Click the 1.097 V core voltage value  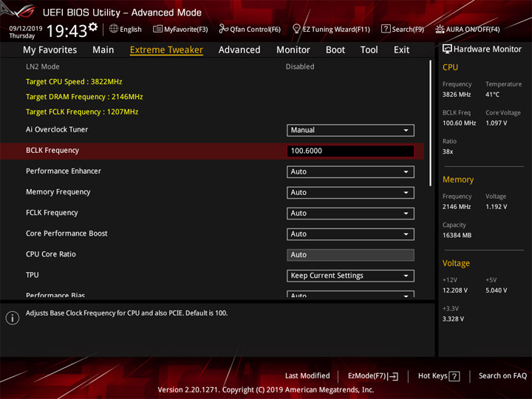tap(496, 123)
